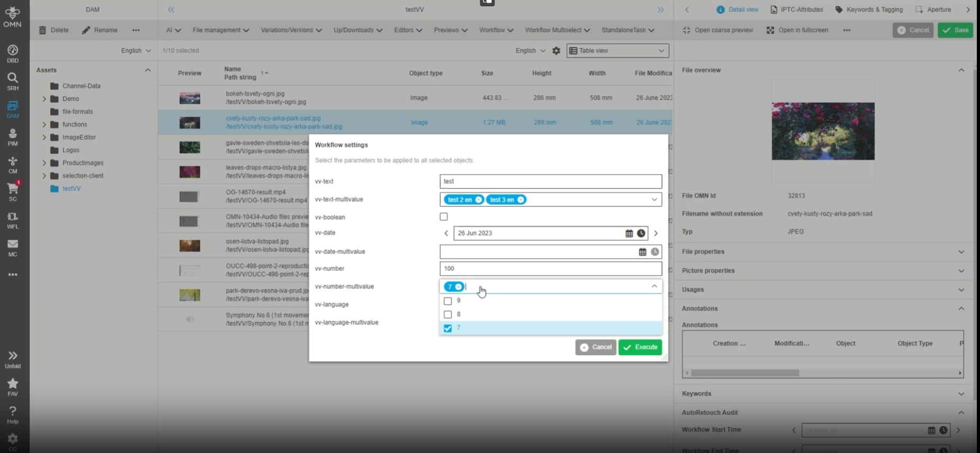The image size is (980, 453).
Task: Expand the Demo folder in tree
Action: (x=44, y=99)
